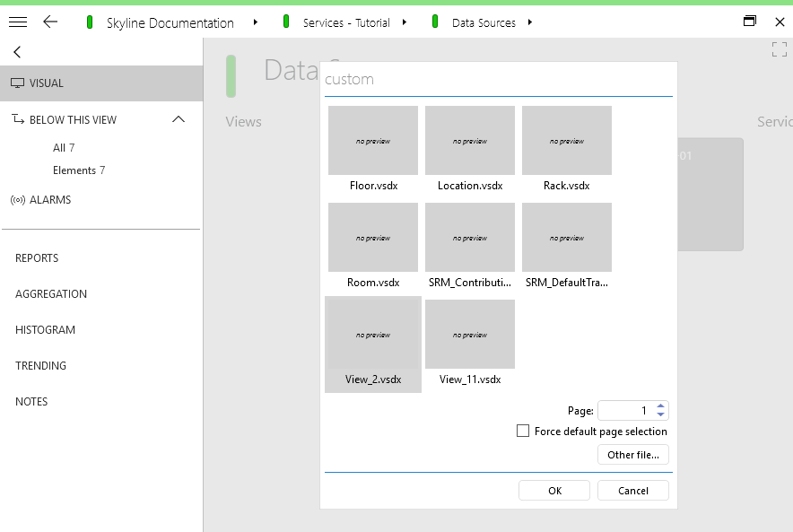Open the hamburger menu
The image size is (793, 532).
click(18, 22)
